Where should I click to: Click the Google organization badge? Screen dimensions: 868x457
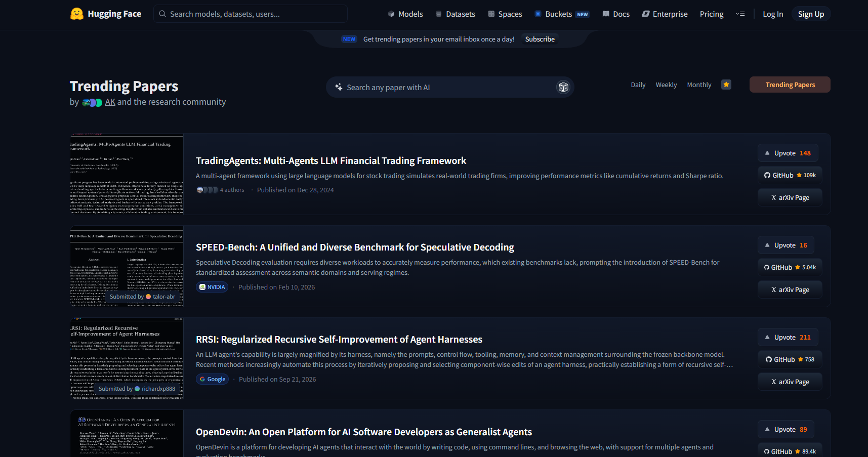[213, 379]
